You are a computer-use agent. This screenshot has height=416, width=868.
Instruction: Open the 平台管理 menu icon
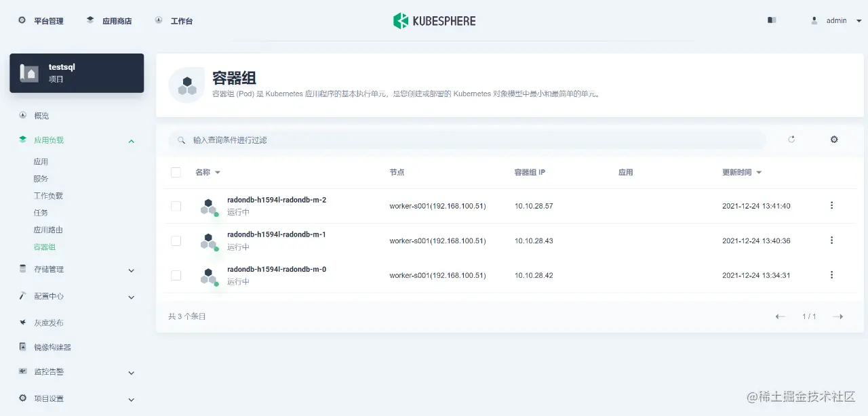tap(20, 20)
